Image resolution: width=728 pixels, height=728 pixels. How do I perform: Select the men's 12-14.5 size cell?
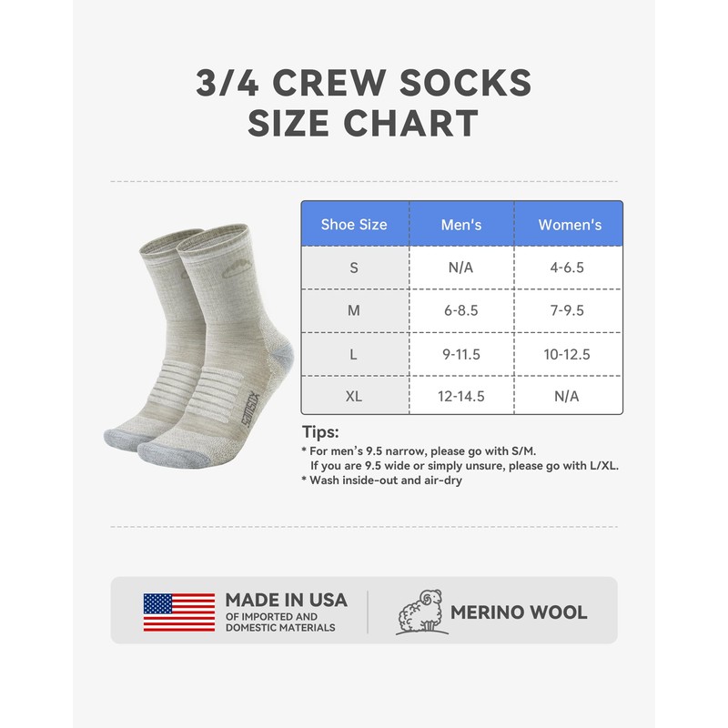click(461, 396)
